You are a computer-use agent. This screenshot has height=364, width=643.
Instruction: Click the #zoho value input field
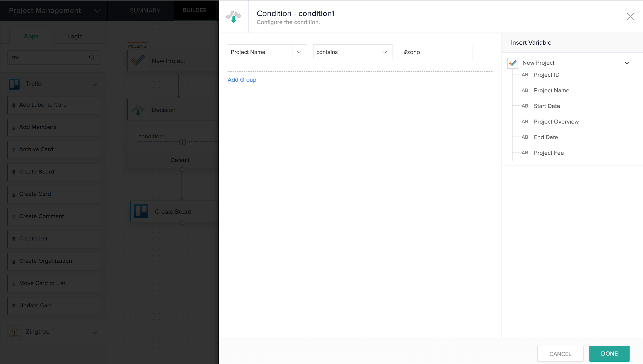point(435,52)
